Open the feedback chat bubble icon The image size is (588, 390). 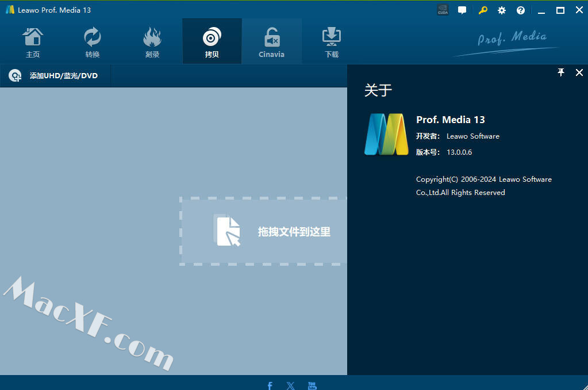462,10
